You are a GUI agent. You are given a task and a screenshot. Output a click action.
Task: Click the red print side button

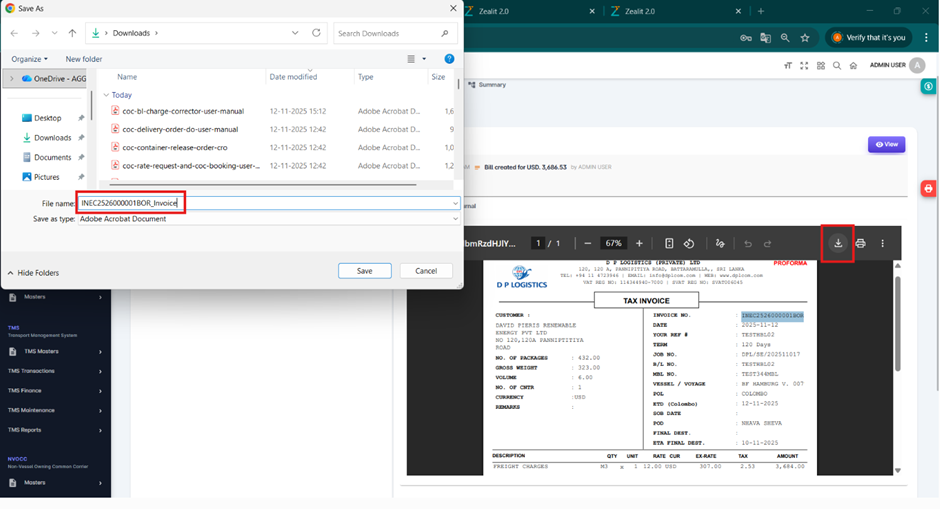coord(928,188)
